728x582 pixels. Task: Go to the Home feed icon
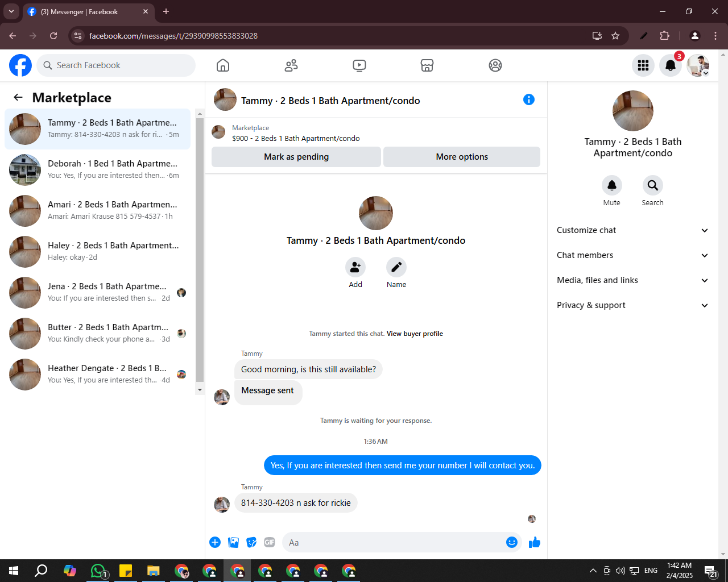[x=223, y=65]
